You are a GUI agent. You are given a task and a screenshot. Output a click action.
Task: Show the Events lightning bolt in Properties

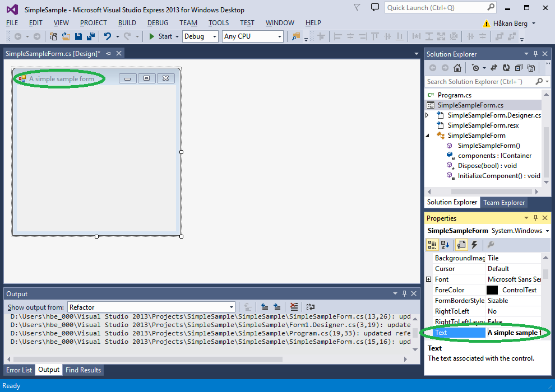point(474,245)
